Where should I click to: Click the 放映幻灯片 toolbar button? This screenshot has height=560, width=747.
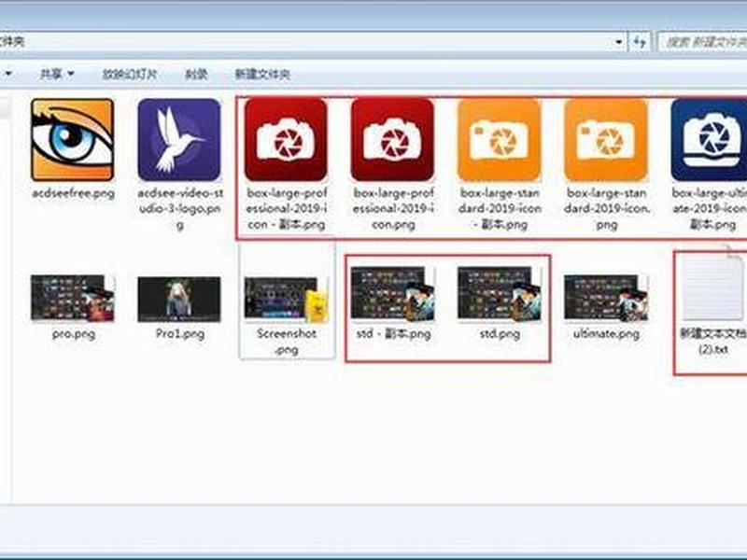pos(130,75)
